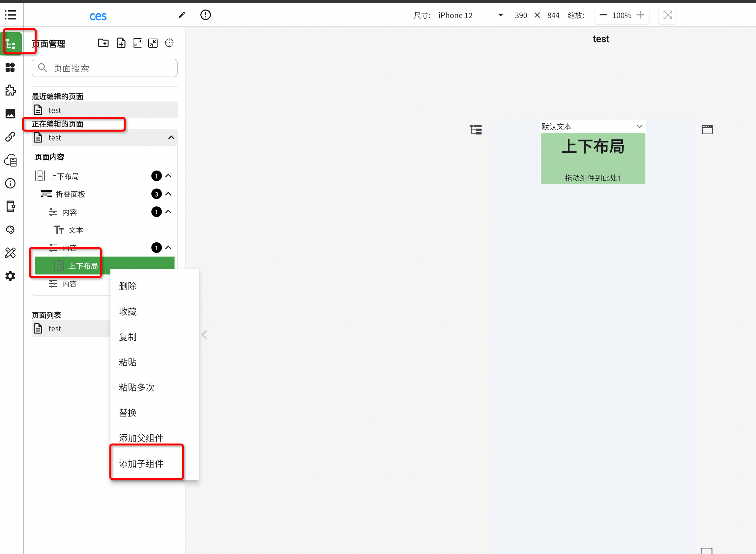Select the 文本 tree item
This screenshot has height=554, width=756.
104,230
